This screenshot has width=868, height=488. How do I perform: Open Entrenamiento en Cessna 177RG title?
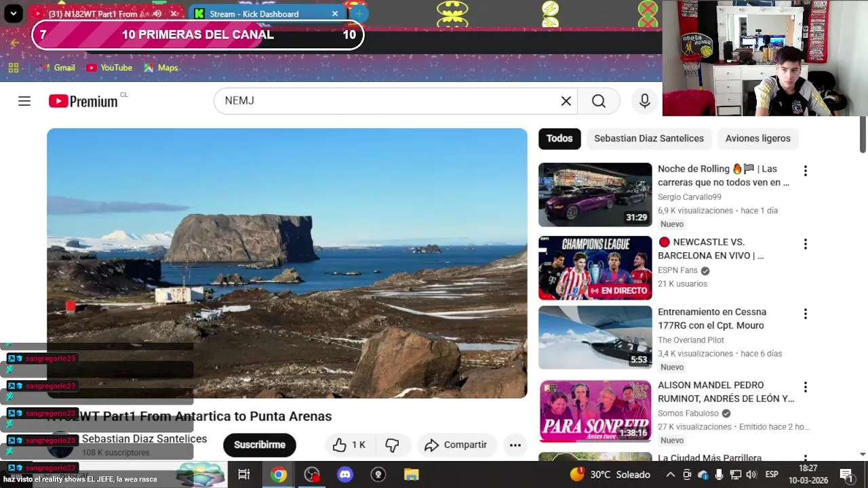(712, 319)
